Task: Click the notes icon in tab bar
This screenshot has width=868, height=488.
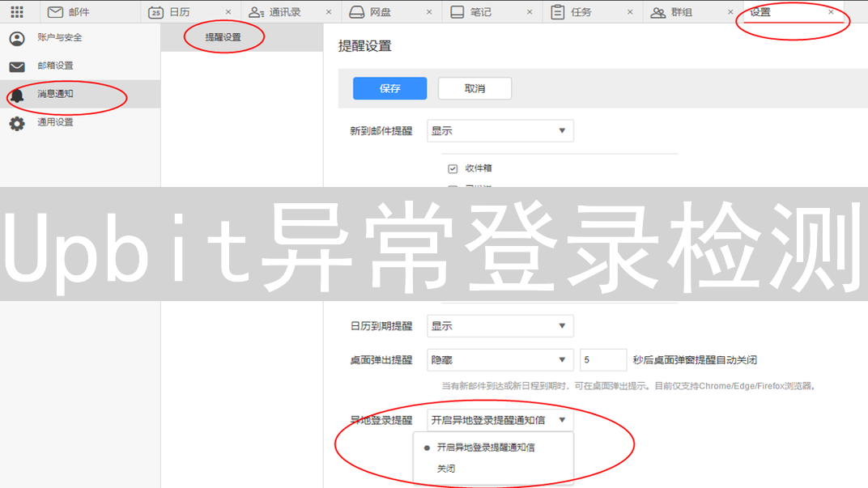Action: point(457,12)
